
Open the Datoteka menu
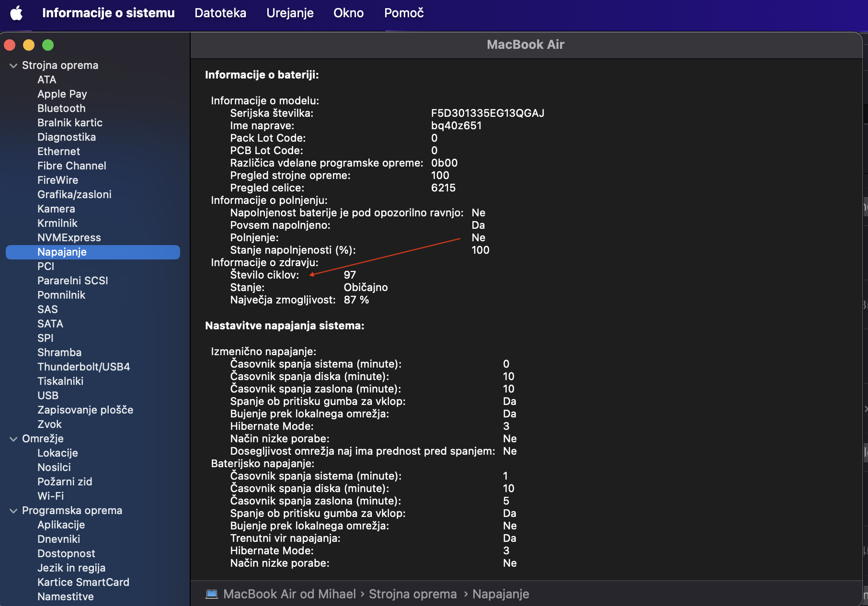[220, 13]
